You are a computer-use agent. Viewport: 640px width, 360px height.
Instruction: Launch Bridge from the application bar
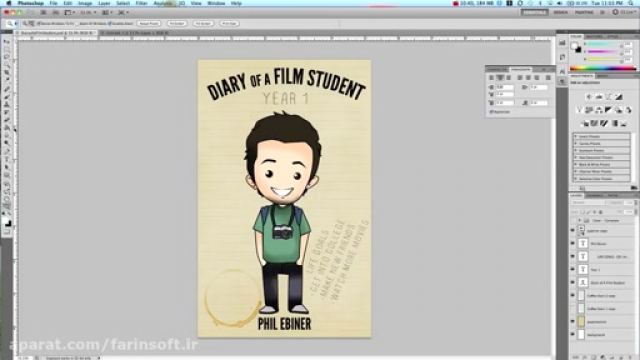[43, 13]
